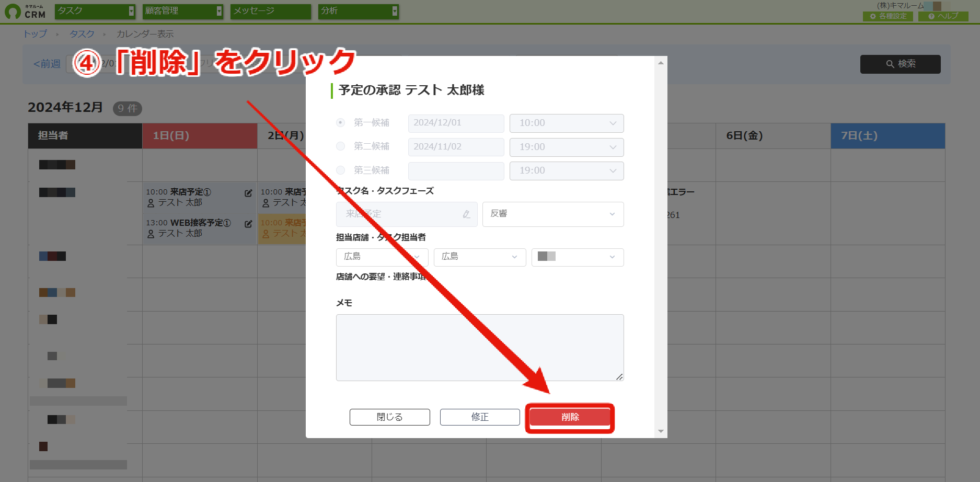Open the 分析 menu
This screenshot has width=980, height=482.
[359, 11]
